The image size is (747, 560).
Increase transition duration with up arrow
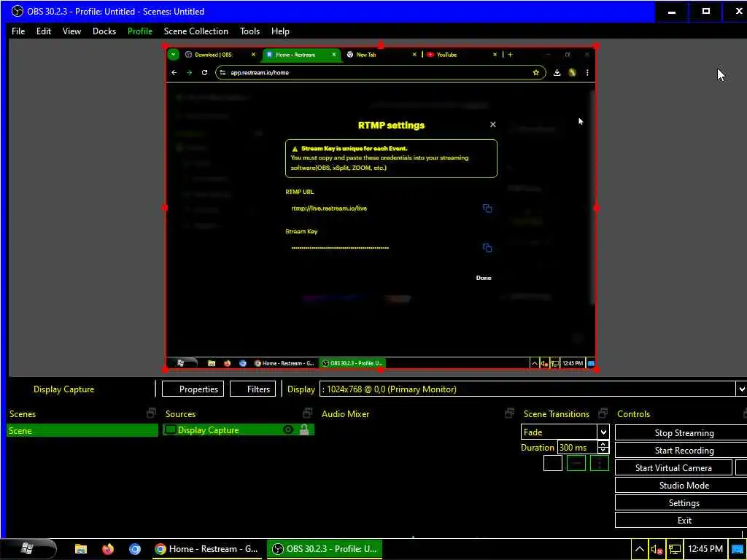(603, 443)
